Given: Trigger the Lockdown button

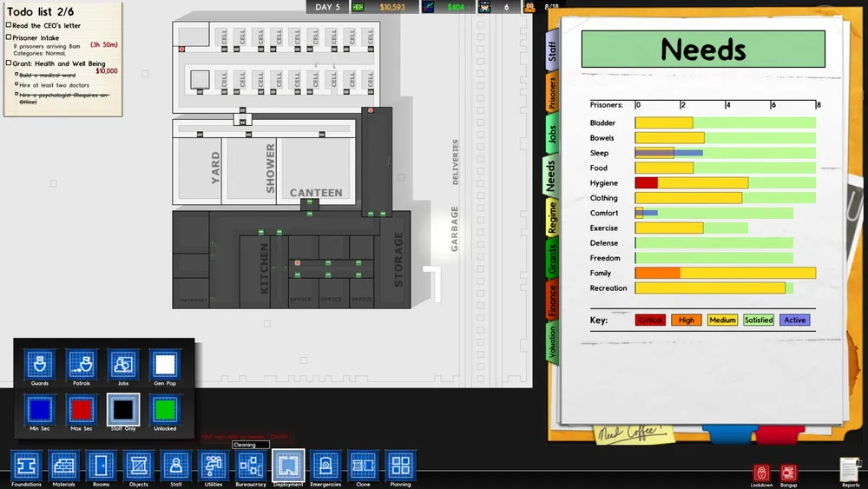Looking at the screenshot, I should point(761,473).
